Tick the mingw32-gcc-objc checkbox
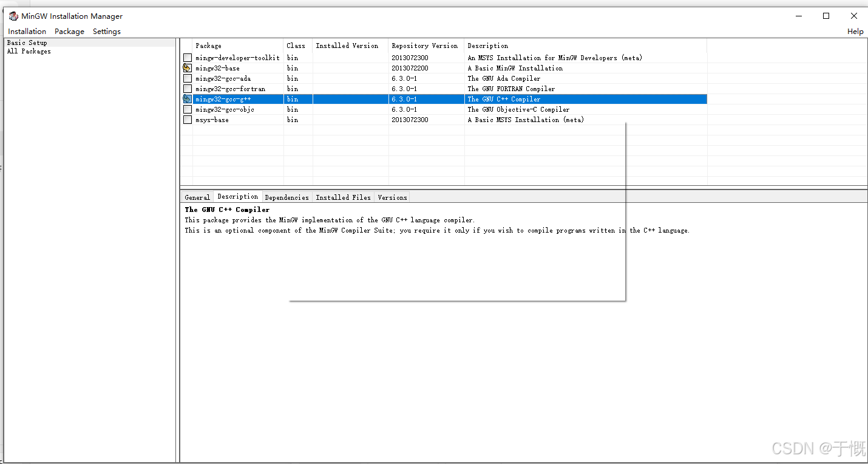Image resolution: width=868 pixels, height=464 pixels. (188, 109)
